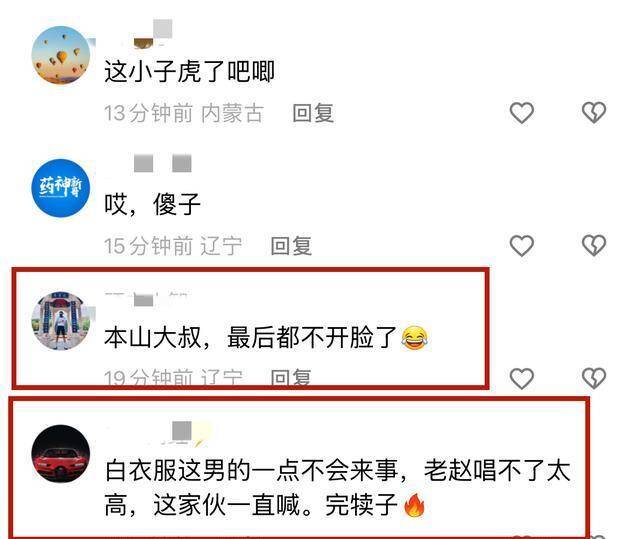Tap broken heart on 本山大叔 comment

(x=594, y=378)
